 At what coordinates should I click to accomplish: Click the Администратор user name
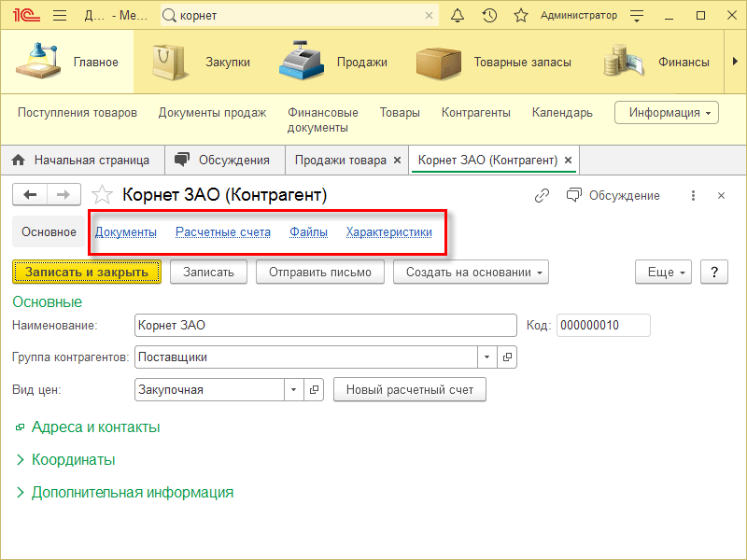tap(578, 16)
